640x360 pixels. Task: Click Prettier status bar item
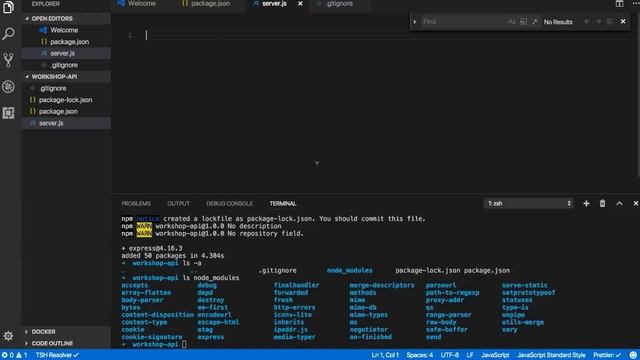click(x=607, y=355)
